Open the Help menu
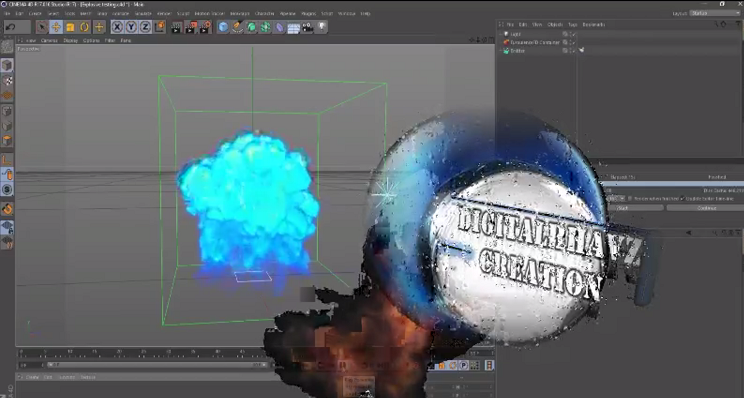The height and width of the screenshot is (398, 744). tap(365, 14)
